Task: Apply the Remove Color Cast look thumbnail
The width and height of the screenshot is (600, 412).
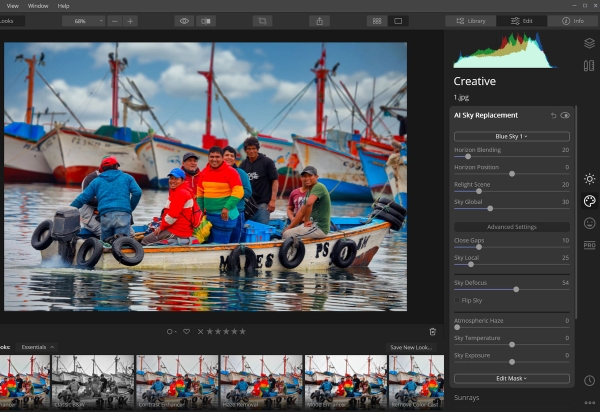Action: [416, 382]
